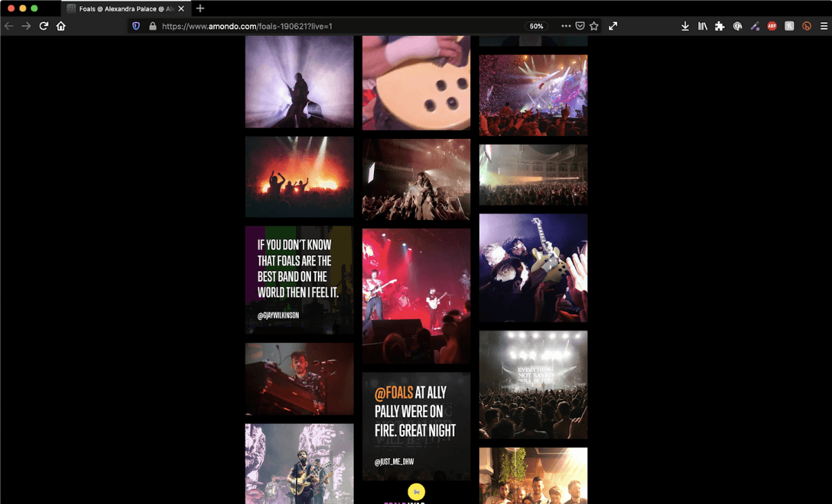This screenshot has height=504, width=832.
Task: Open tracking protection shield info
Action: pyautogui.click(x=136, y=26)
